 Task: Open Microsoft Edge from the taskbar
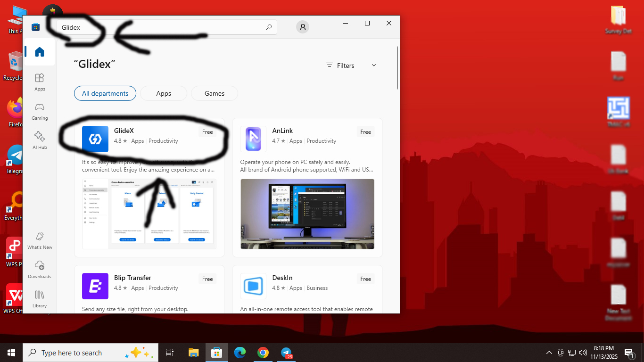[240, 353]
